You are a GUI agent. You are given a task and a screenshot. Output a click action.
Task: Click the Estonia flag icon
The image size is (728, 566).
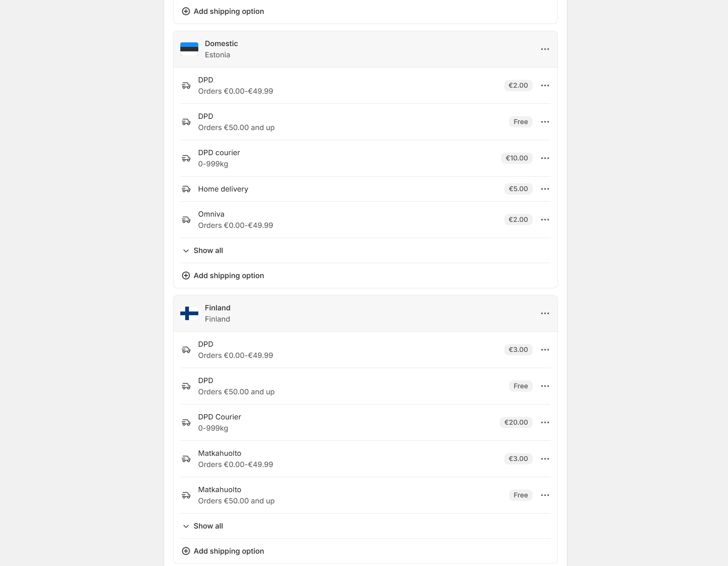(x=189, y=49)
